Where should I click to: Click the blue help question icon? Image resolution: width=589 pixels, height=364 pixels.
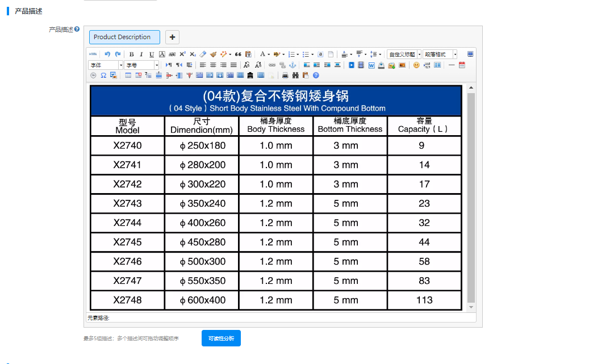click(316, 75)
